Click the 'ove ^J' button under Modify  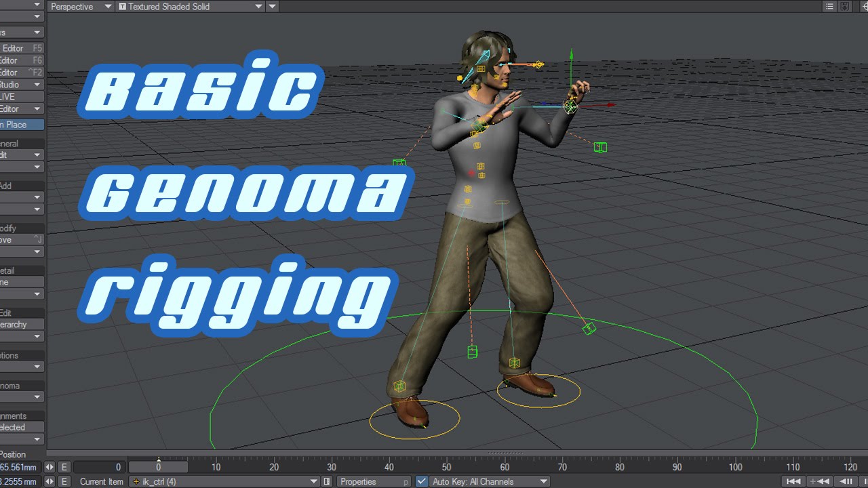tap(22, 240)
